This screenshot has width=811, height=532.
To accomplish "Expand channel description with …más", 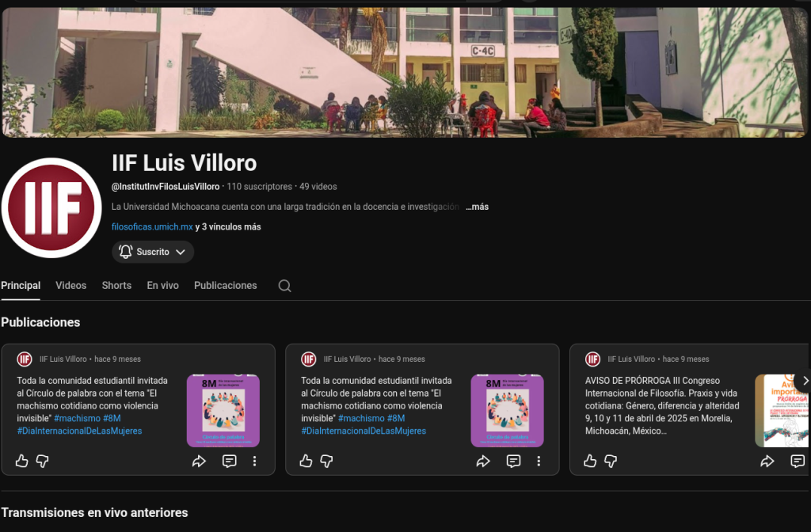I will [477, 207].
